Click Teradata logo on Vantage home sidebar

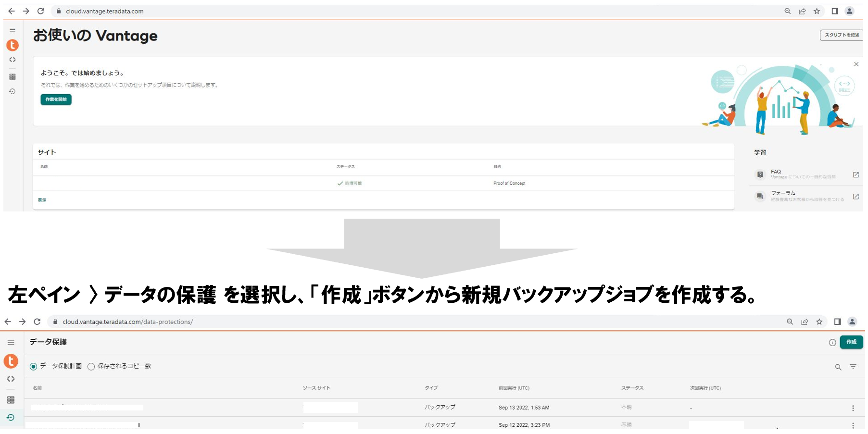[13, 45]
